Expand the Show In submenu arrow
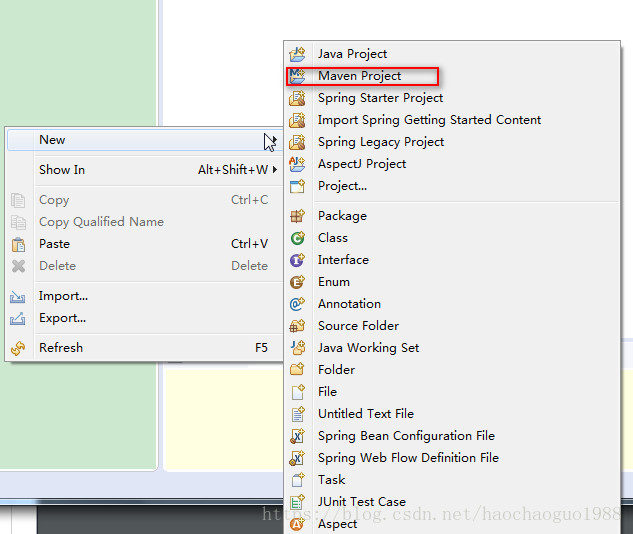 (275, 170)
